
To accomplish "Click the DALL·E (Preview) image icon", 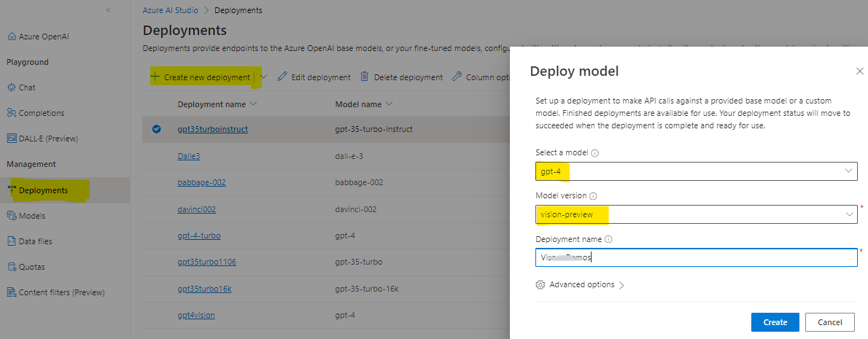I will (x=12, y=139).
